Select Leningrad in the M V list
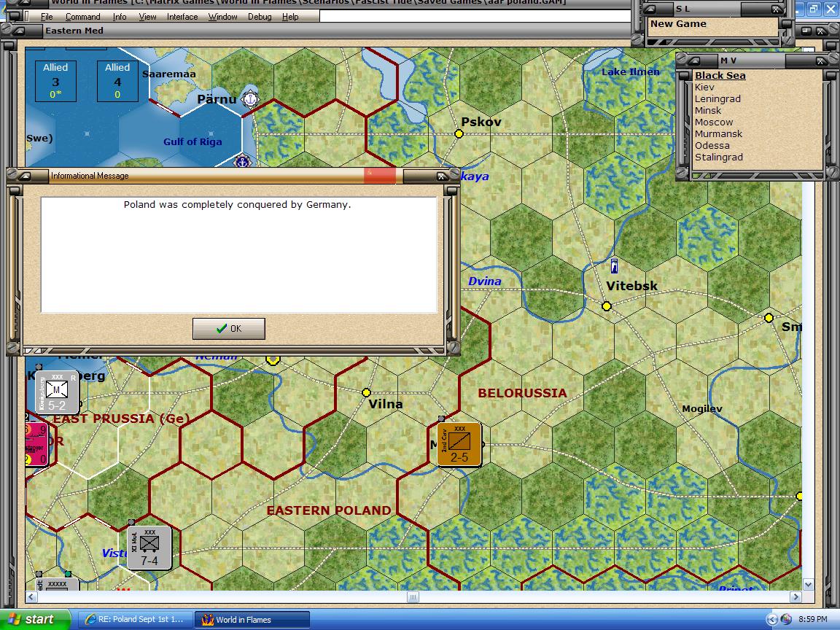 (717, 98)
